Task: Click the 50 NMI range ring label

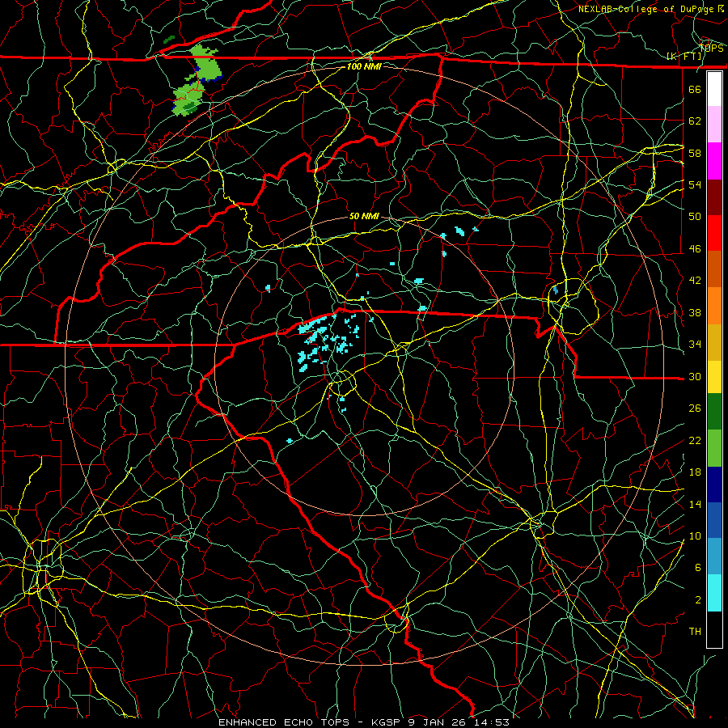Action: point(364,216)
